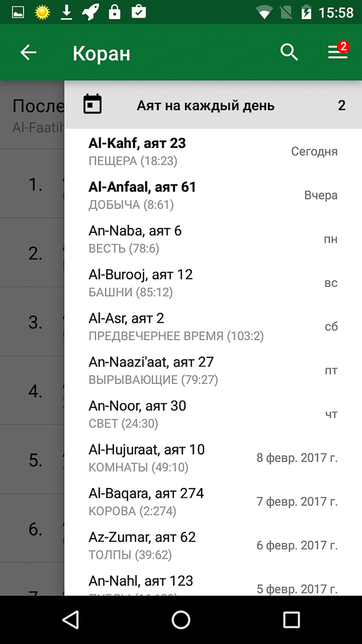Image resolution: width=362 pixels, height=644 pixels.
Task: Tap the back arrow in the header
Action: click(x=28, y=53)
